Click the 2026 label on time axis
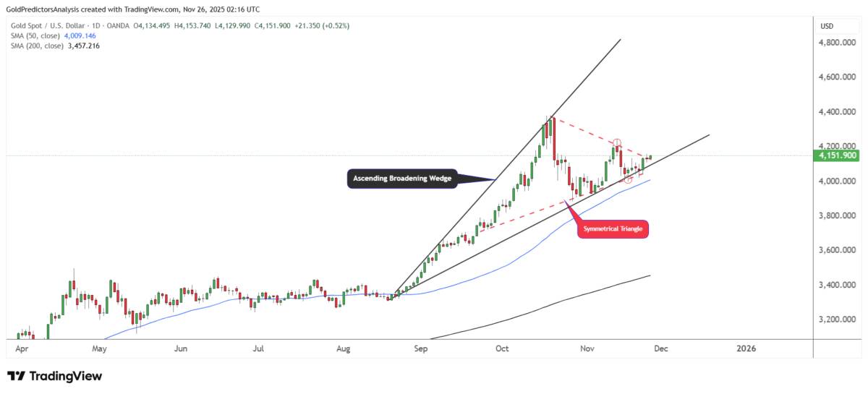This screenshot has height=394, width=868. 746,348
